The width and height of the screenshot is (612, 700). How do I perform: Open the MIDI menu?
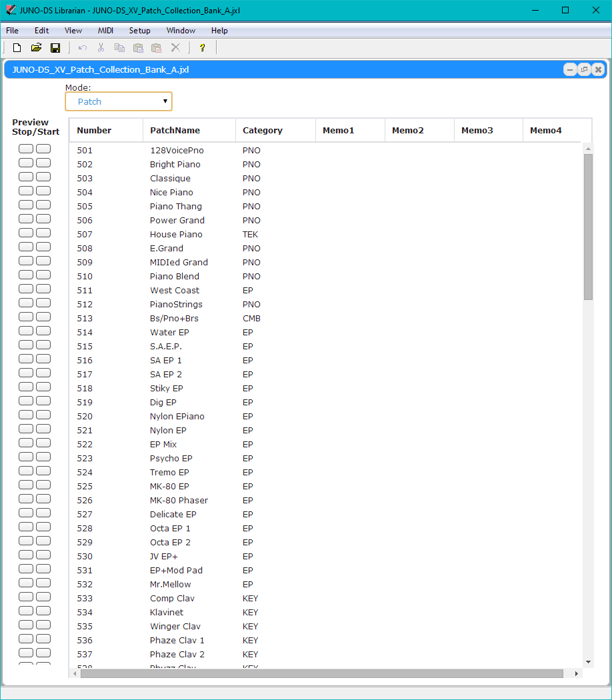(105, 31)
